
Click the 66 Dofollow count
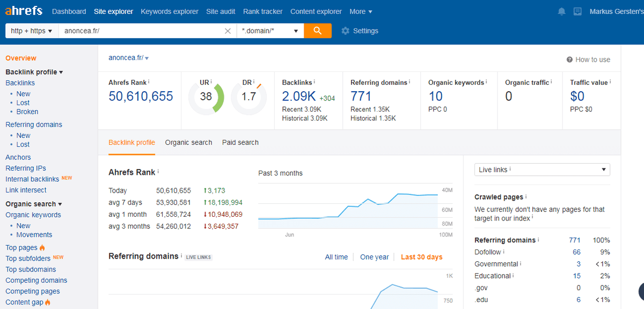click(x=576, y=252)
